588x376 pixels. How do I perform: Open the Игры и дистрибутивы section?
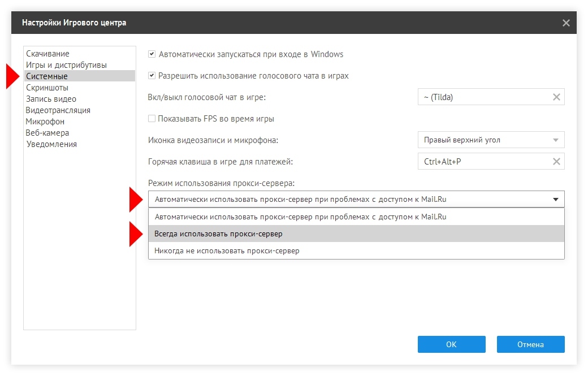tap(66, 65)
